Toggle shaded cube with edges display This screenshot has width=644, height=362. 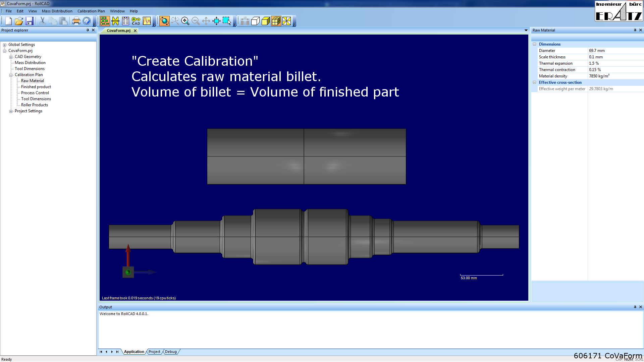[x=276, y=21]
